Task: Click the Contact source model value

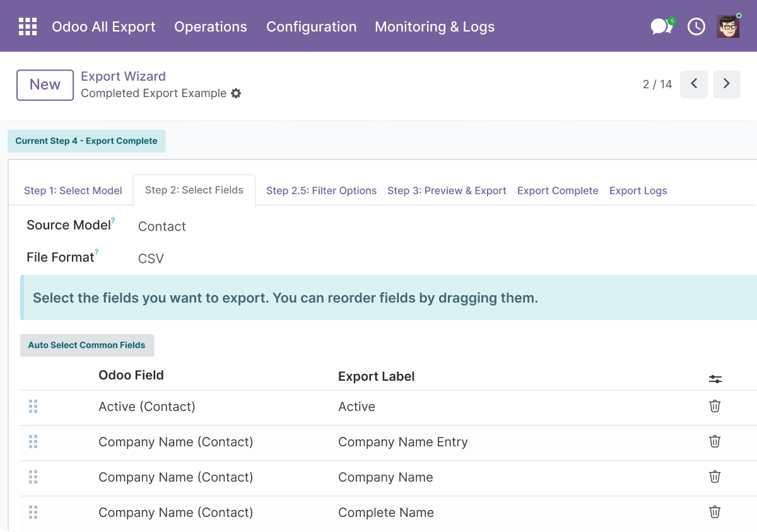Action: pos(162,226)
